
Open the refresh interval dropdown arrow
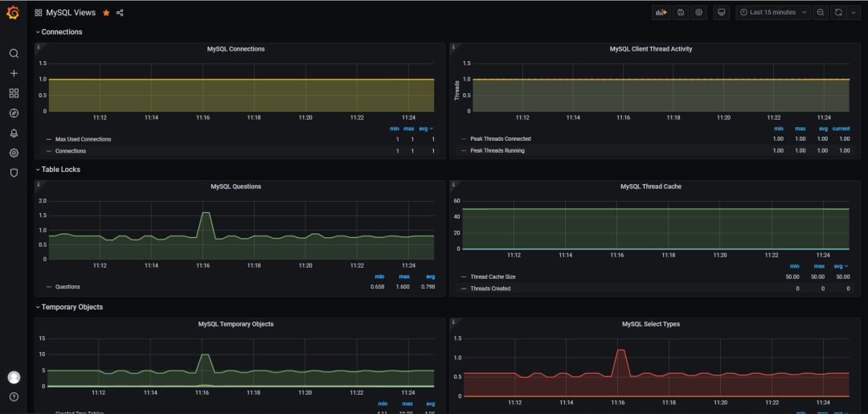point(853,12)
